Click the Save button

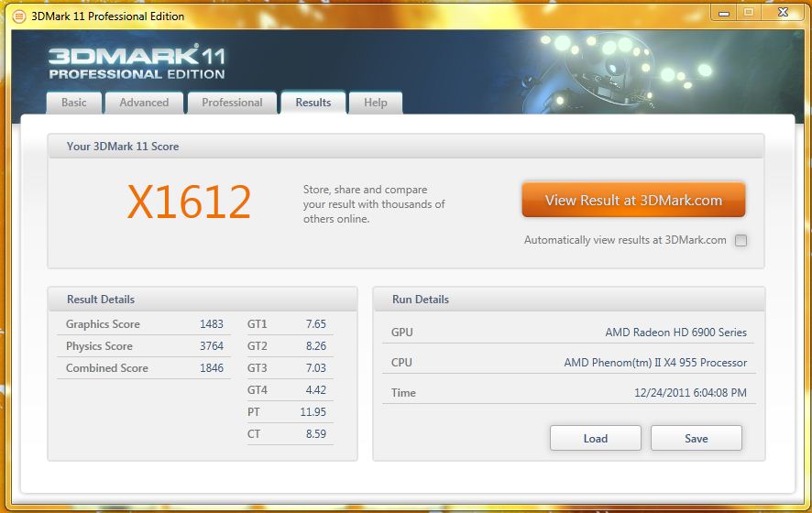696,439
